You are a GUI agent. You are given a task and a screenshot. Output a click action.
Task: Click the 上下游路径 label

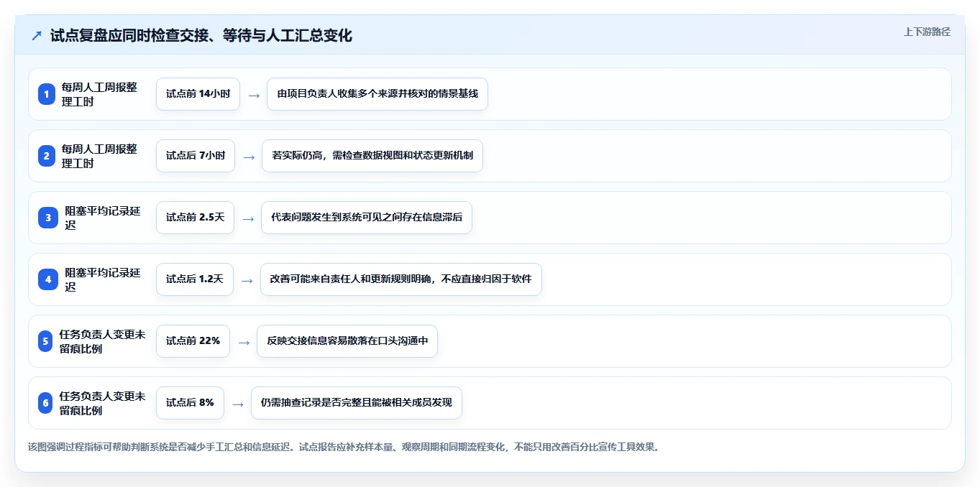pos(927,32)
